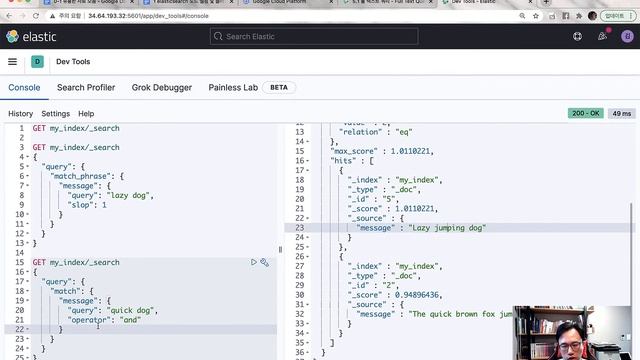
Task: Collapse the match_phrase block on line 6
Action: point(27,176)
